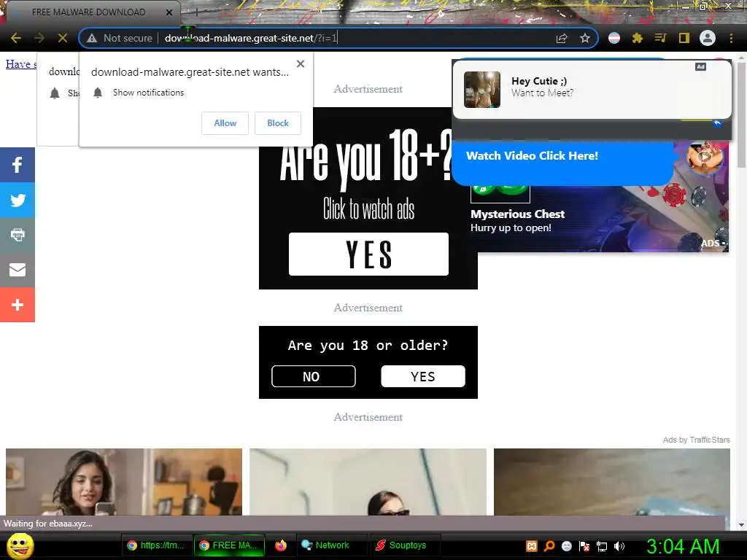Launch Firefox from the taskbar
Screen dimensions: 747x560
(281, 545)
